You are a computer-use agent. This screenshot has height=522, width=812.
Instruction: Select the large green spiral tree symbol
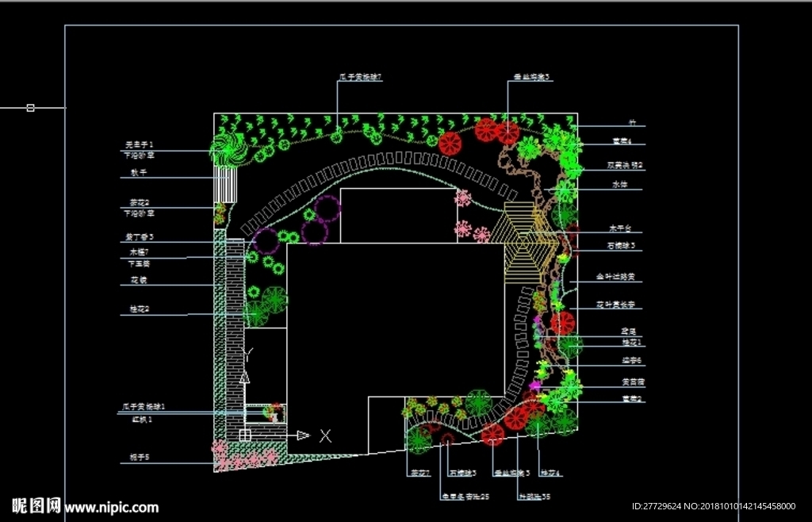(x=228, y=149)
